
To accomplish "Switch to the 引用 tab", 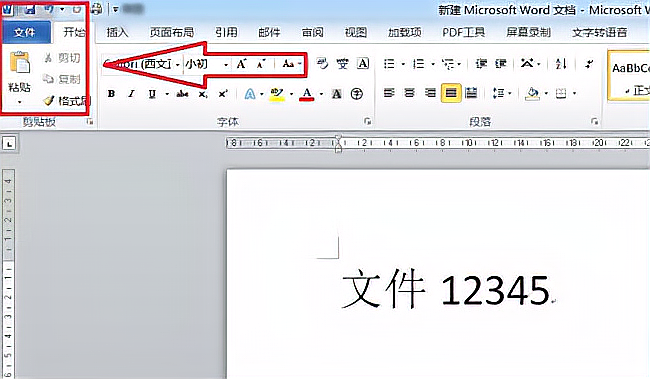I will pyautogui.click(x=226, y=32).
